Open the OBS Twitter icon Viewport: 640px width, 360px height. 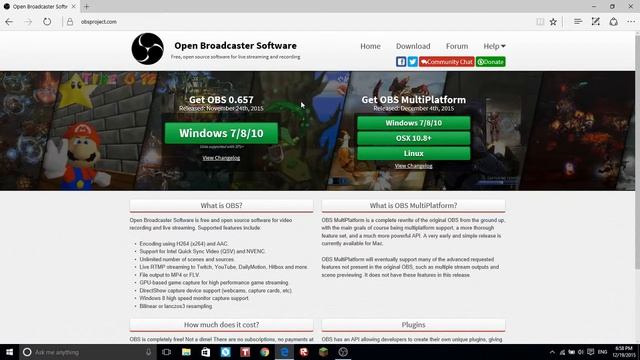point(412,62)
